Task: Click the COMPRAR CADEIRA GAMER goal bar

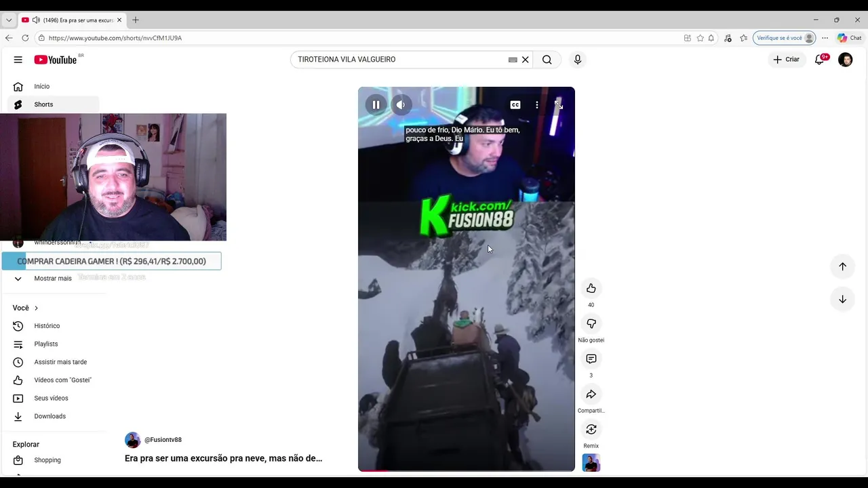Action: 111,261
